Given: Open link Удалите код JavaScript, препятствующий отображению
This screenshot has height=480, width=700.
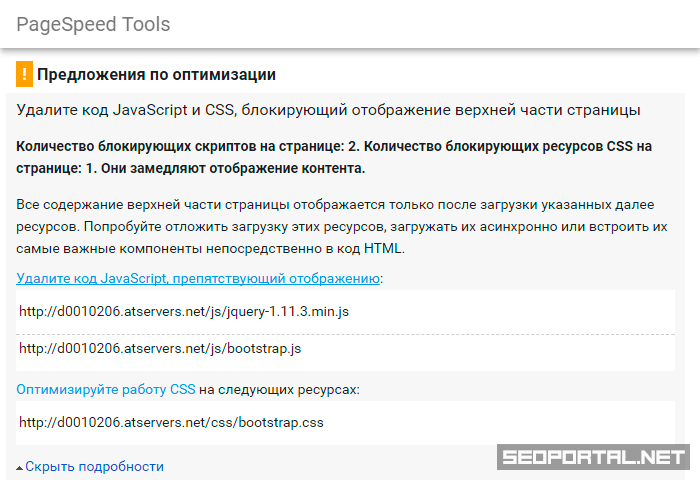Looking at the screenshot, I should [x=198, y=278].
